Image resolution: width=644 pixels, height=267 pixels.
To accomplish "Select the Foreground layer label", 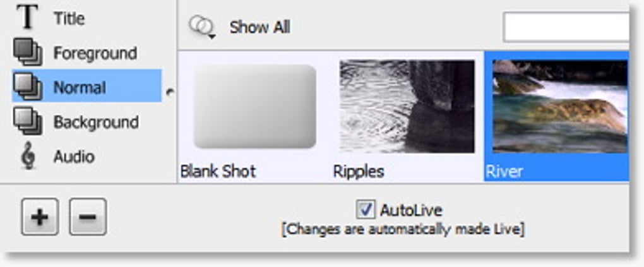I will [95, 53].
